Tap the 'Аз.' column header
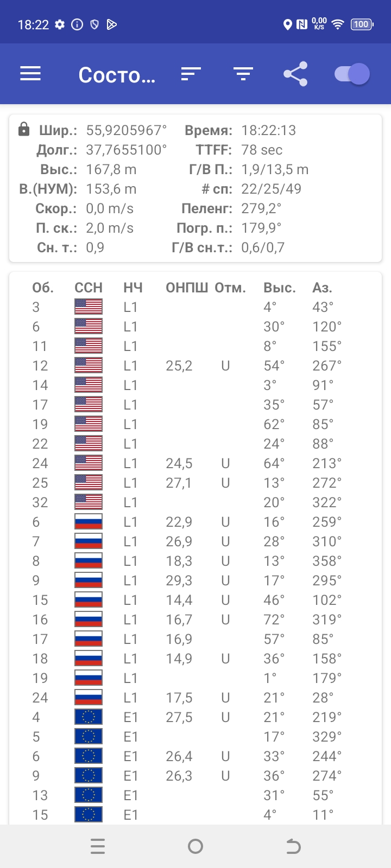391x868 pixels. (322, 288)
